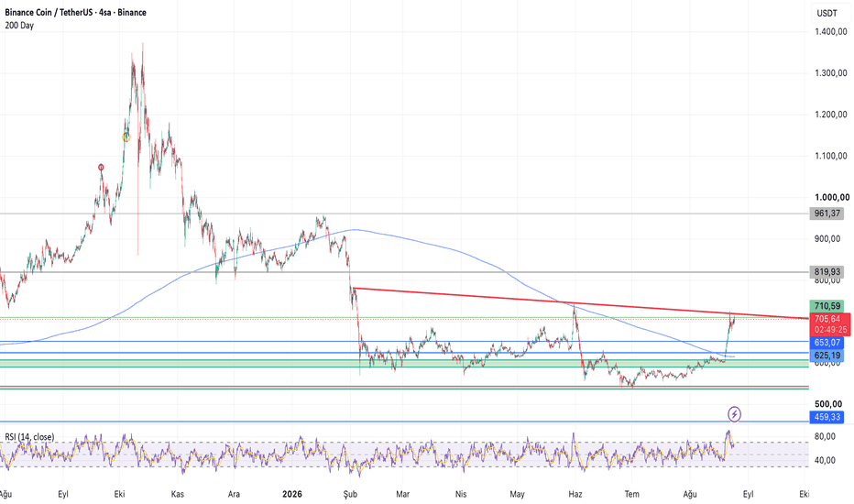Viewport: 854px width, 504px height.
Task: Click the red 705,64 current price label
Action: pos(830,324)
